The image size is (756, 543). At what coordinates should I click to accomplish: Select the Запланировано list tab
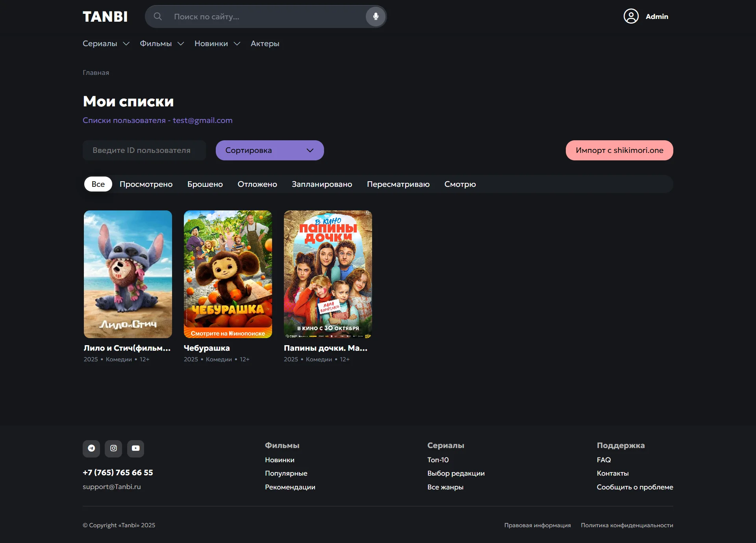[322, 184]
